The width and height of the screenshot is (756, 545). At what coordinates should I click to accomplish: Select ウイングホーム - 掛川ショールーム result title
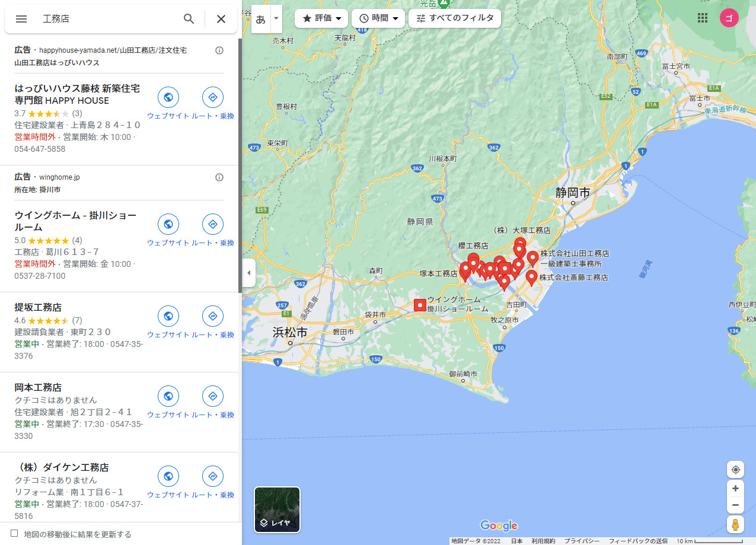[75, 221]
